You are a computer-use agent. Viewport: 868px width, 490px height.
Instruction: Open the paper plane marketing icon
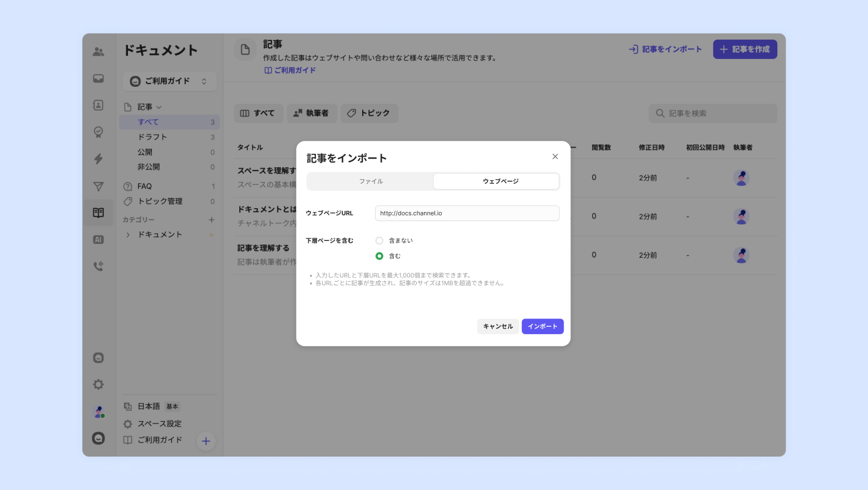pos(98,187)
